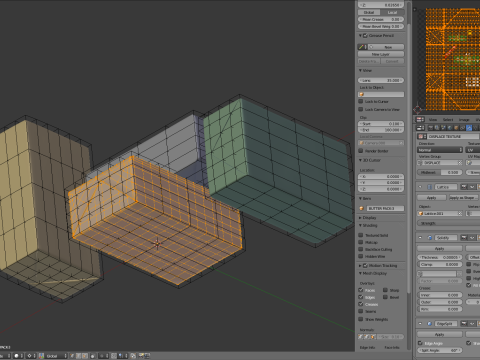Screen dimensions: 480x360
Task: Open Image menu in UV editor
Action: [464, 119]
